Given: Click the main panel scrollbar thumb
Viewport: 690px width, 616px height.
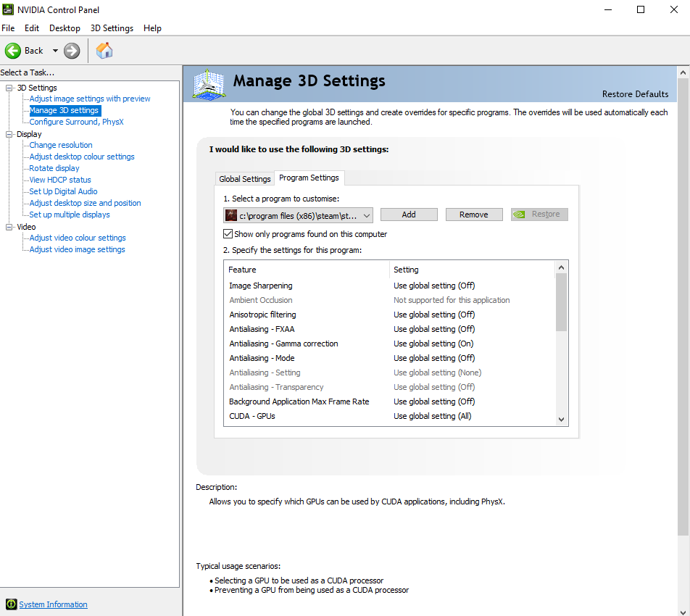Looking at the screenshot, I should pos(683,307).
